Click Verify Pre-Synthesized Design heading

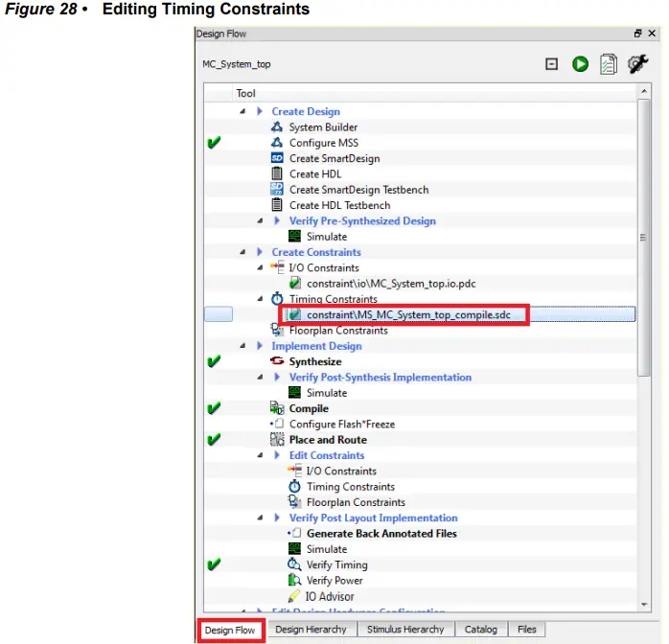tap(362, 221)
